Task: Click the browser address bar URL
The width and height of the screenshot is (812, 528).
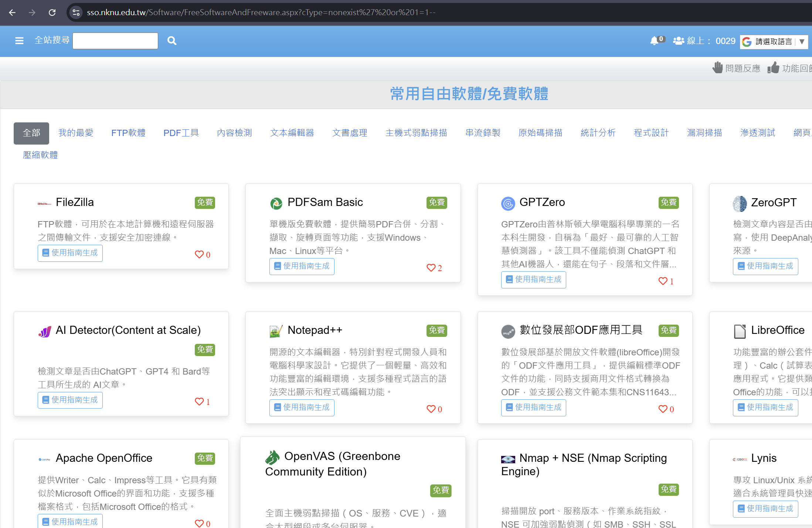Action: pos(261,13)
